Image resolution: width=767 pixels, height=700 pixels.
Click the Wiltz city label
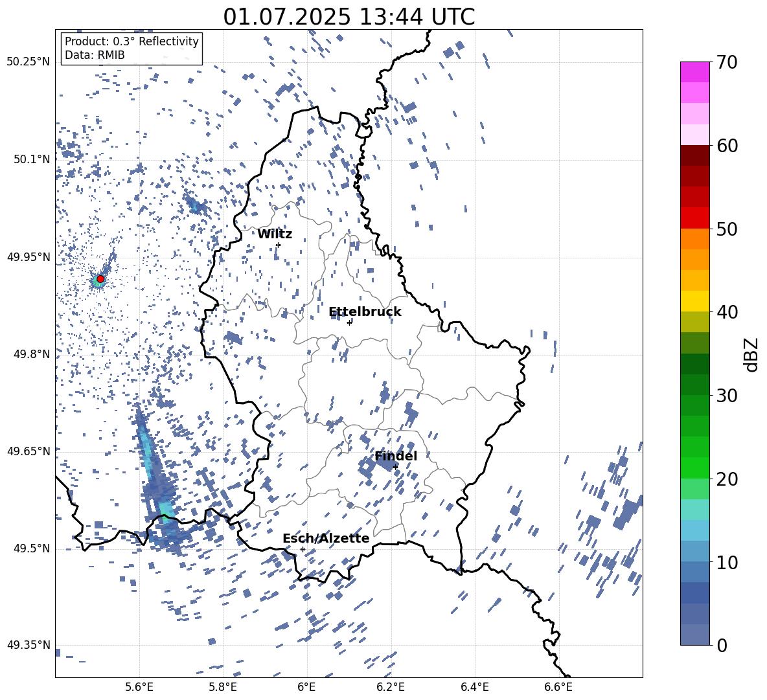point(275,234)
